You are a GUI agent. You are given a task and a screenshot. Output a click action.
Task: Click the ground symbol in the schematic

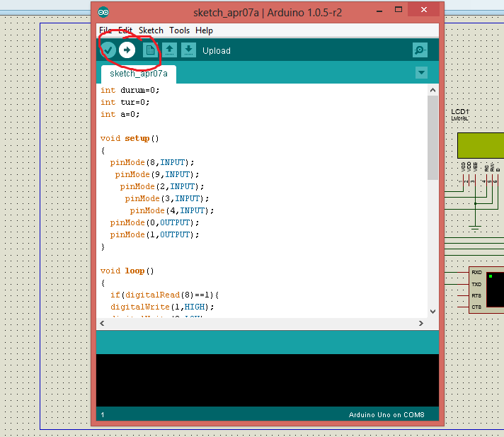click(475, 227)
